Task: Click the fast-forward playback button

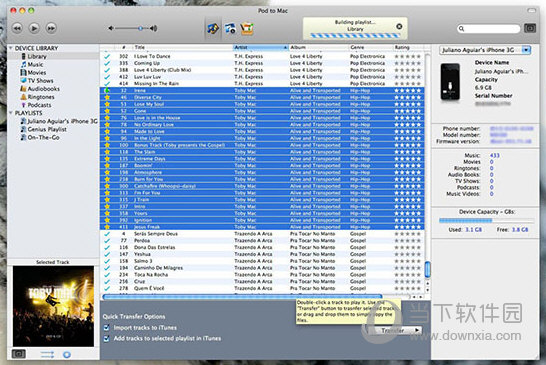Action: coord(51,28)
